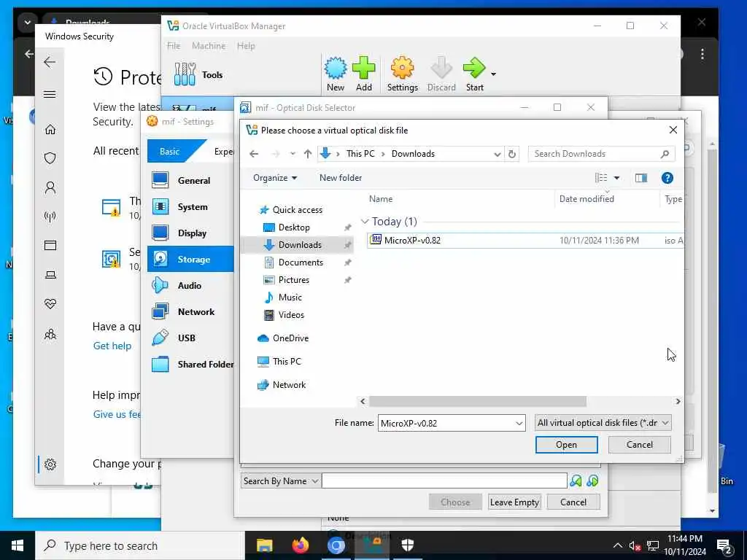Screen dimensions: 747x560
Task: Select OneDrive in navigation pane
Action: coord(290,338)
